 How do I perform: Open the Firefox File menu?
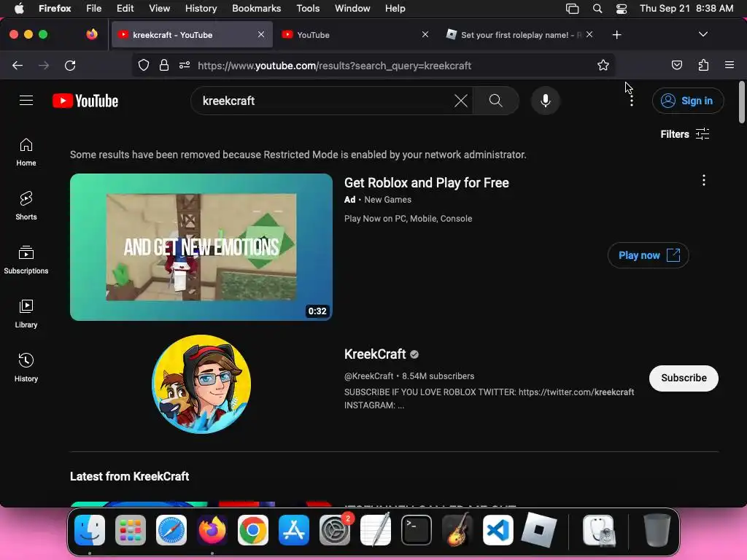click(94, 8)
